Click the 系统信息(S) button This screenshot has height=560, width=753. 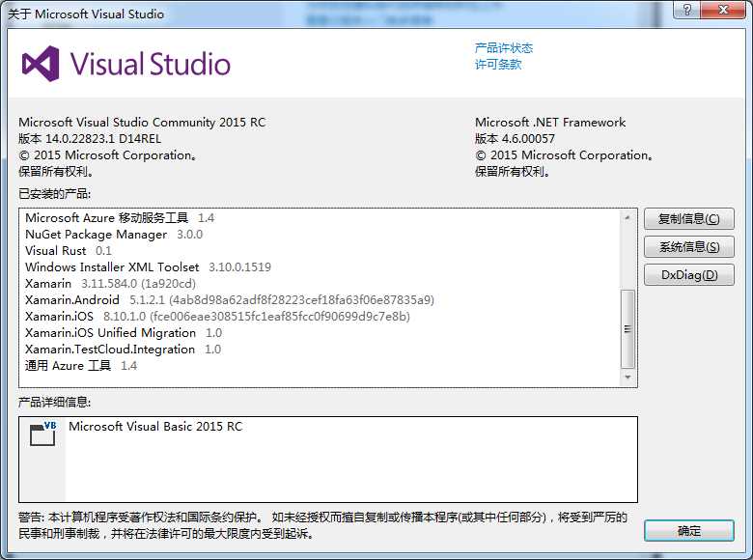pos(688,247)
